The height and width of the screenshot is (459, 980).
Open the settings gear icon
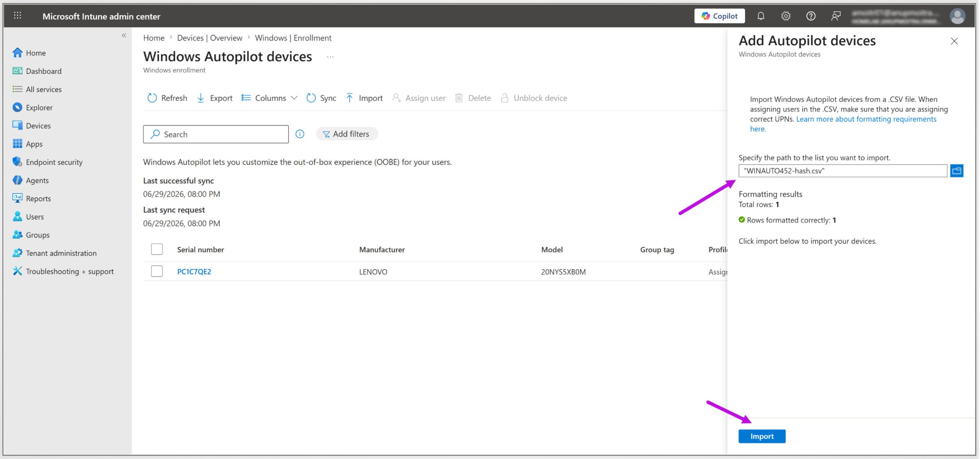(786, 16)
